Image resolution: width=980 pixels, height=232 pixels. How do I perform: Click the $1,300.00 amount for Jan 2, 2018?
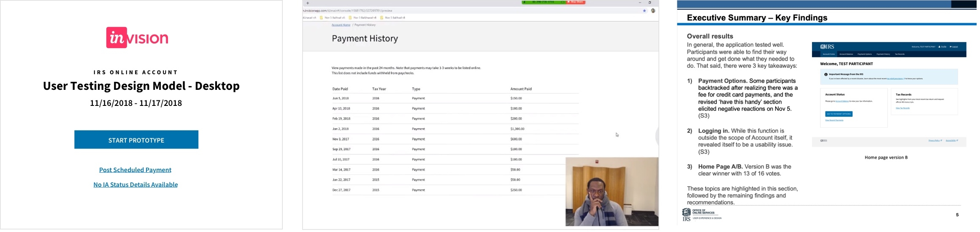pos(517,129)
